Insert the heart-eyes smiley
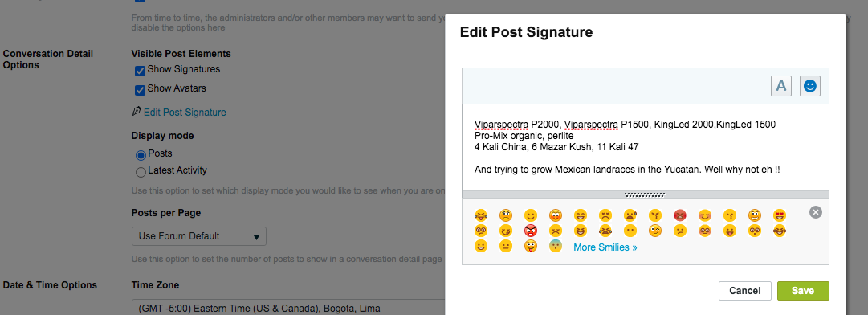 [x=780, y=215]
